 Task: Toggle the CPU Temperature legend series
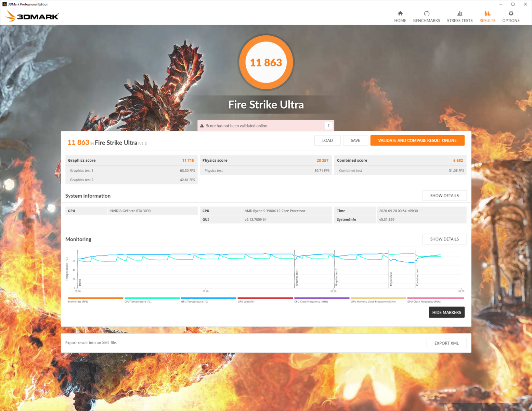pyautogui.click(x=152, y=300)
